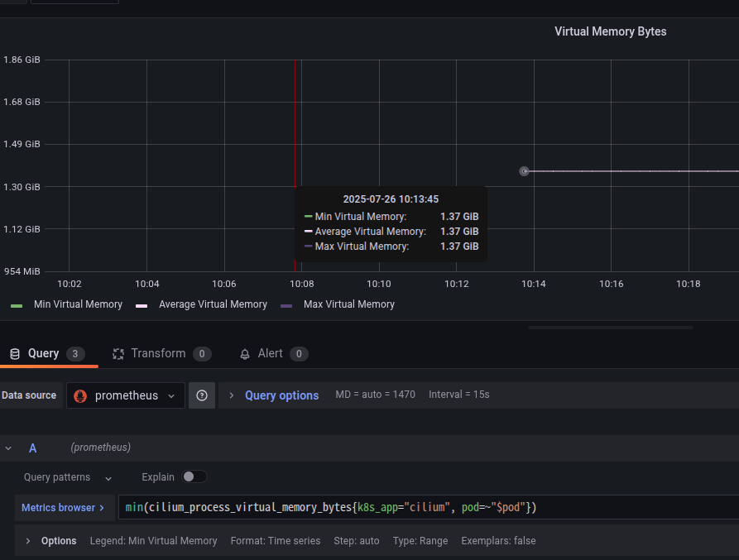The width and height of the screenshot is (739, 560).
Task: Click the Query options link
Action: click(x=282, y=395)
